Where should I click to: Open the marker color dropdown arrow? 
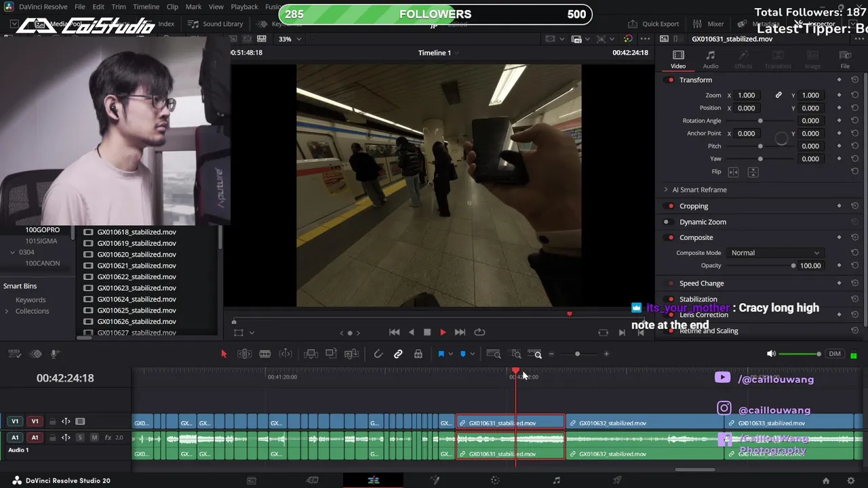pos(472,354)
